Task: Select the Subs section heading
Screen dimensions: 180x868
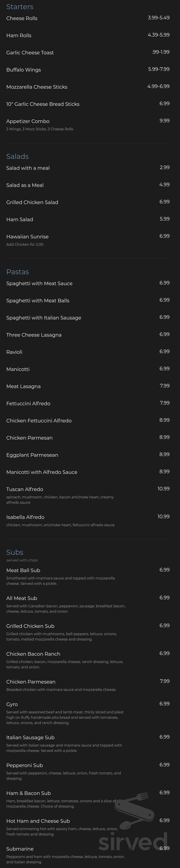Action: (15, 552)
